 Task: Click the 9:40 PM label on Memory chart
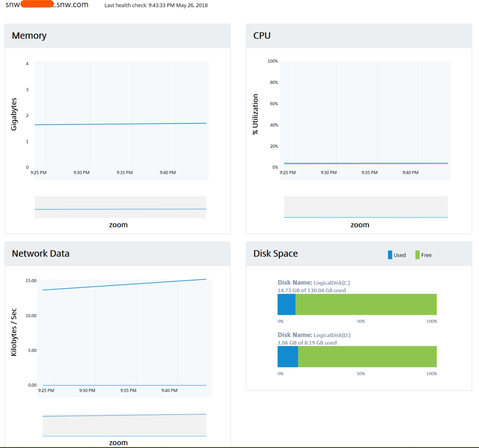pos(167,172)
